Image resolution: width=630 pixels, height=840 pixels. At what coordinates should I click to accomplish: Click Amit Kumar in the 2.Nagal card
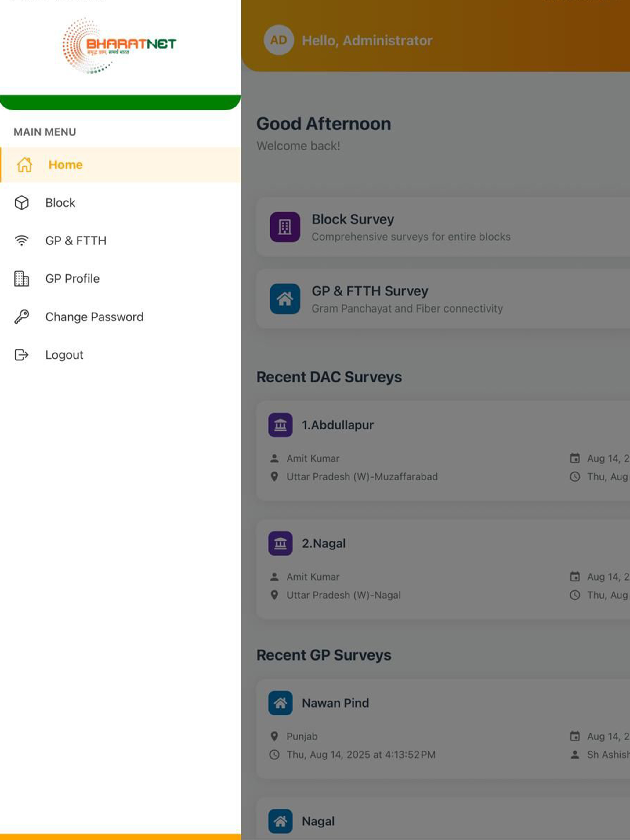(313, 577)
